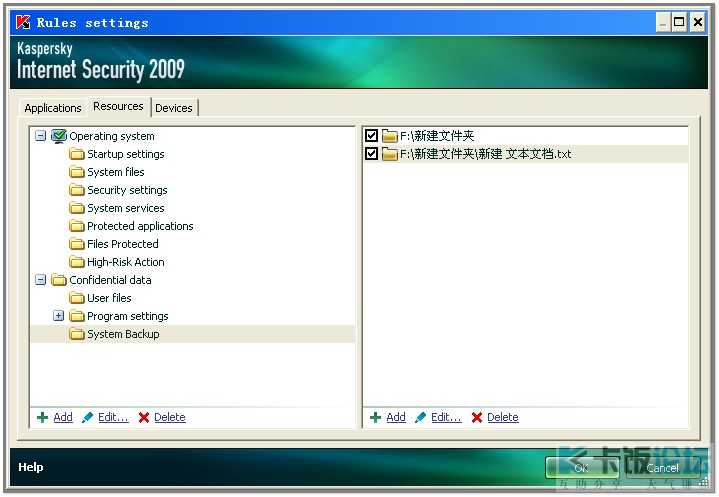Viewport: 719px width, 497px height.
Task: Uncheck the F:\新建文件夹 checkbox
Action: coord(371,136)
